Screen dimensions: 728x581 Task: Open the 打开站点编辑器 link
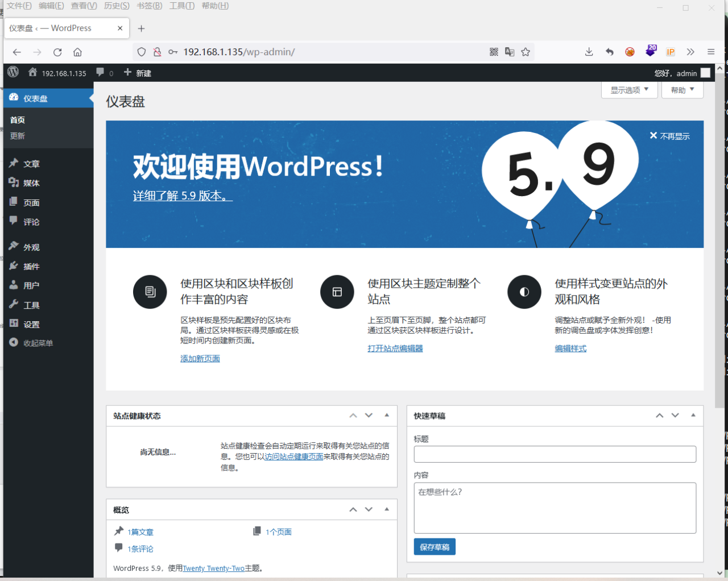(x=395, y=348)
